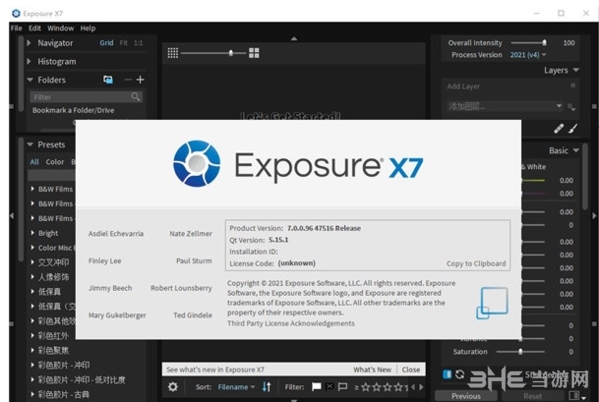Adjust the Saturation slider
Viewport: 599px width, 402px height.
[520, 352]
